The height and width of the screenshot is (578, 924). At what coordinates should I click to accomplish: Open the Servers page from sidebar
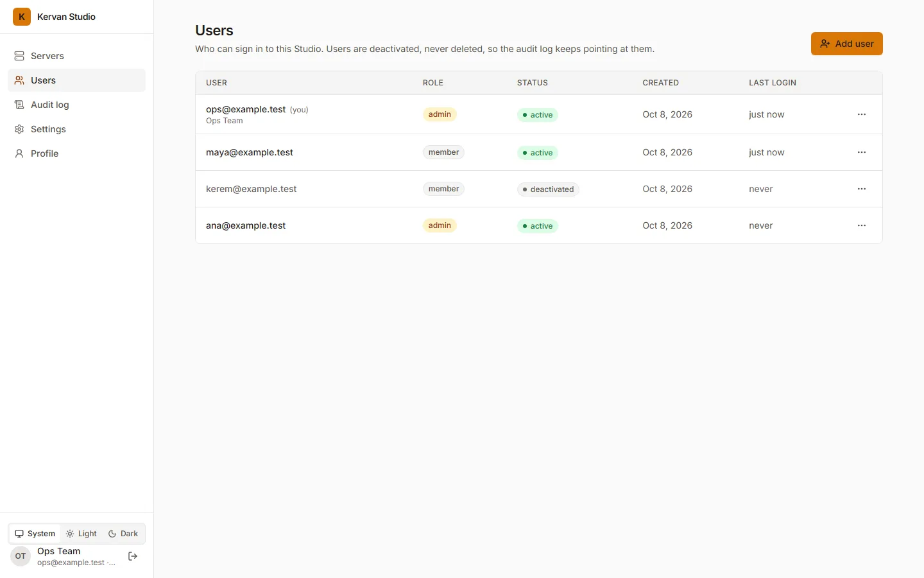click(x=76, y=56)
